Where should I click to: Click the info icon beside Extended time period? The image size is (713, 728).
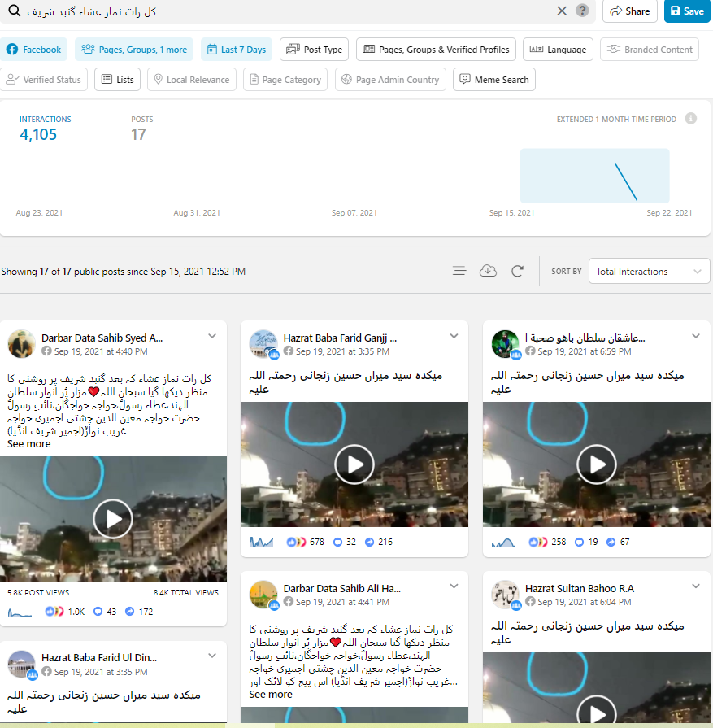pos(690,119)
